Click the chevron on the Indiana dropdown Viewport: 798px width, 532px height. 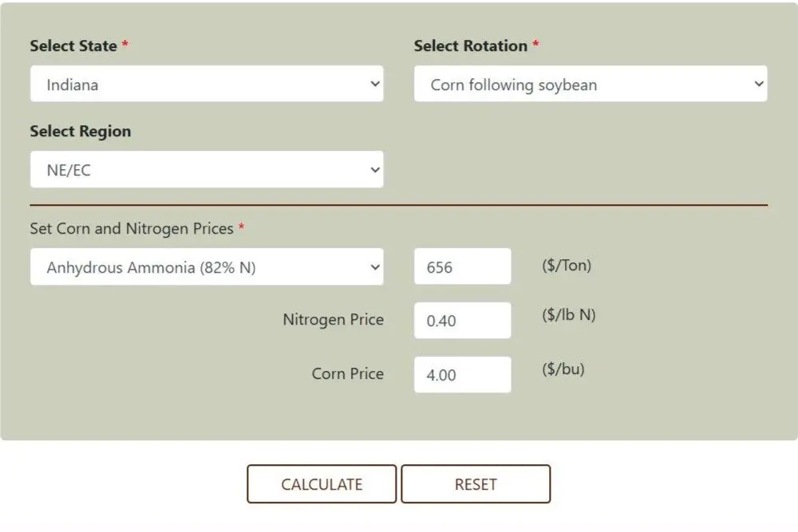point(375,84)
